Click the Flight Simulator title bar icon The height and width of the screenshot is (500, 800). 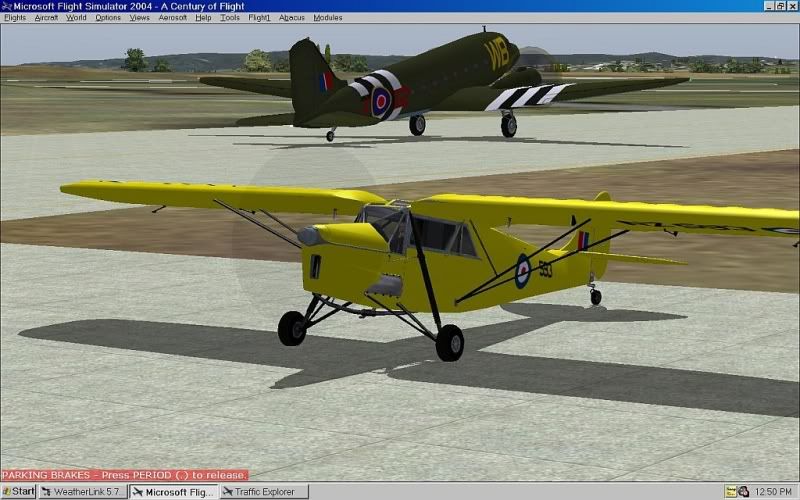7,6
